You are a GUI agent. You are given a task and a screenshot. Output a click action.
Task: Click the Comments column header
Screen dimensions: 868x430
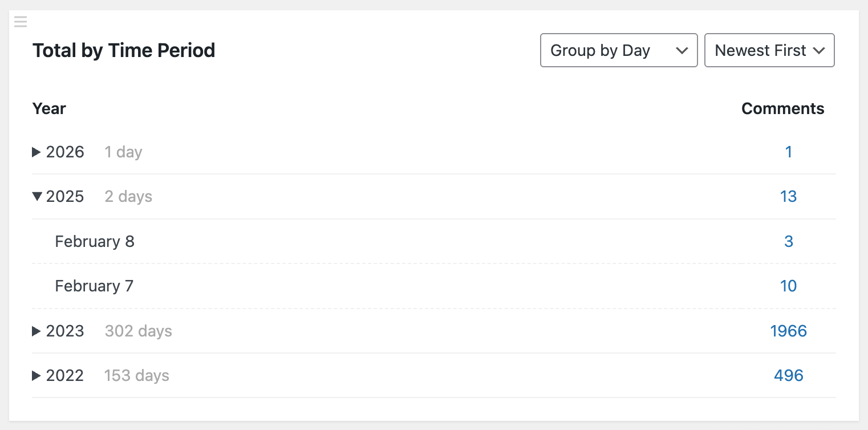(x=782, y=109)
